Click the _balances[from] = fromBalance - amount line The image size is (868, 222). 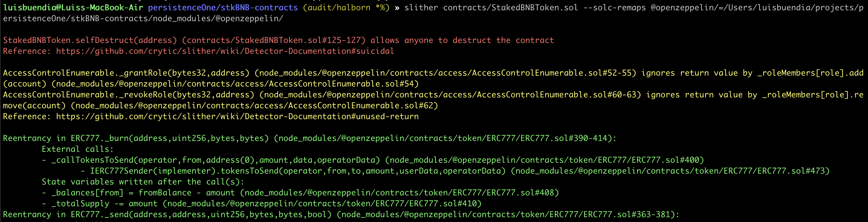pyautogui.click(x=300, y=193)
